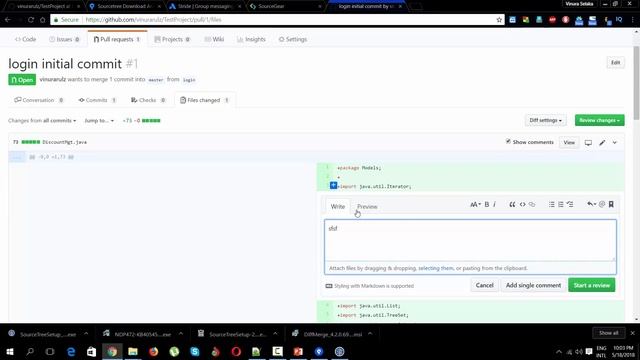Switch to Sourcetree Download browser tab
640x360 pixels.
(124, 6)
